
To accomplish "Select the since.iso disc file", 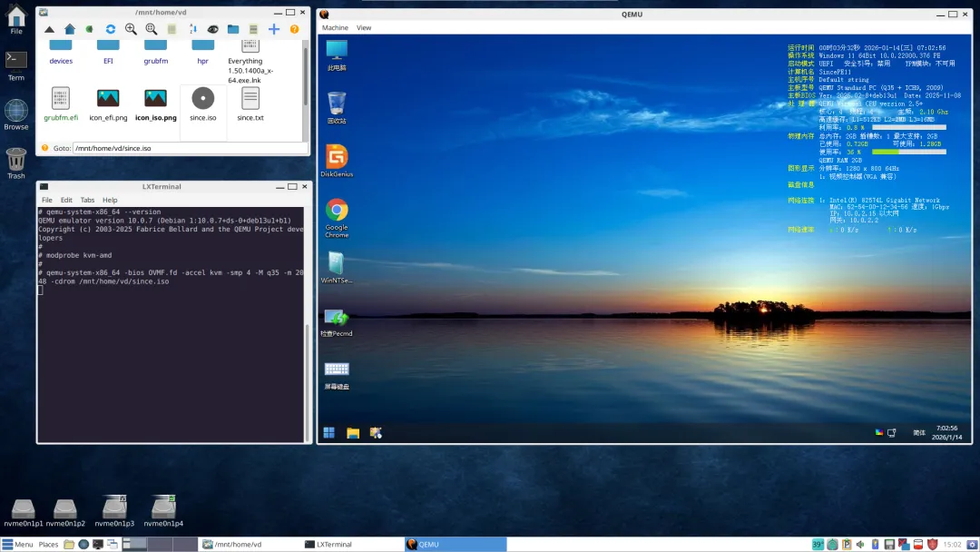I will 203,104.
